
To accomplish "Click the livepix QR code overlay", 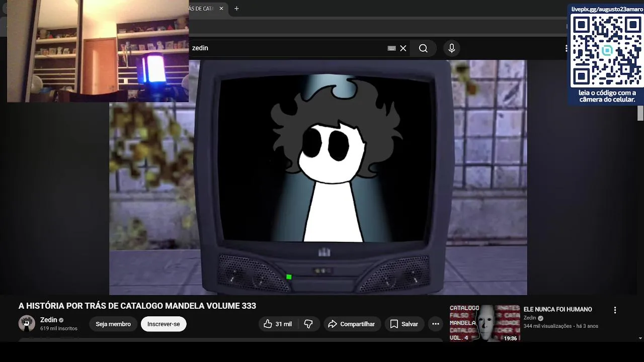I will pyautogui.click(x=607, y=51).
